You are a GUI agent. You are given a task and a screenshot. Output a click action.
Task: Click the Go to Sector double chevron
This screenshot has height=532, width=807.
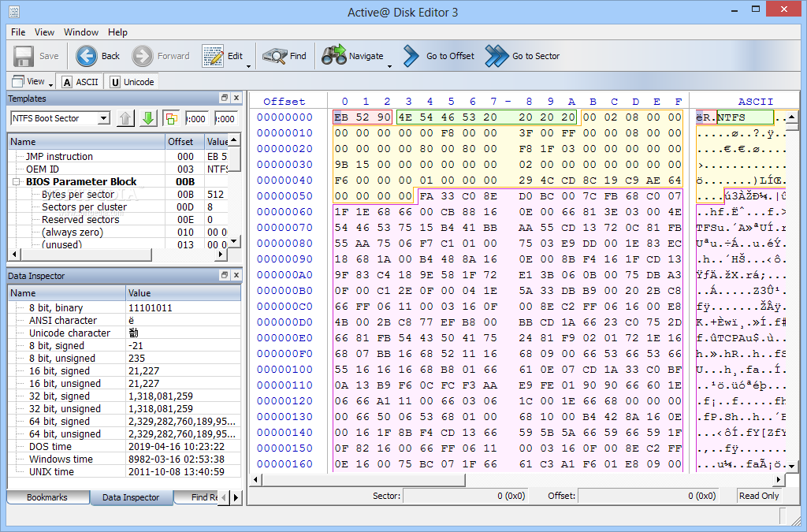click(496, 56)
